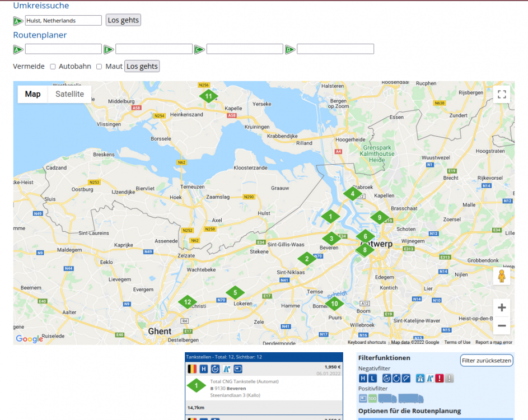
Task: Click Los gehts in the Routenplaner row
Action: coord(142,66)
